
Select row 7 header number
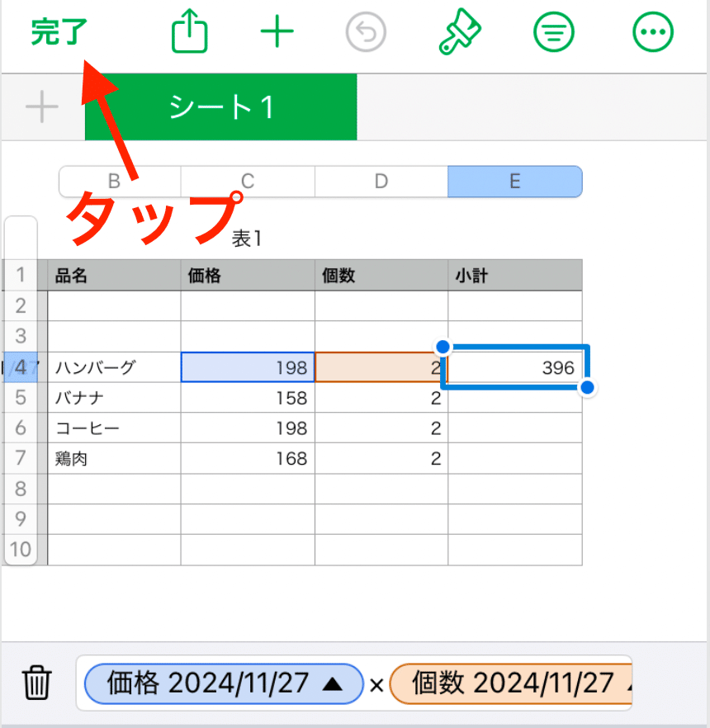21,458
